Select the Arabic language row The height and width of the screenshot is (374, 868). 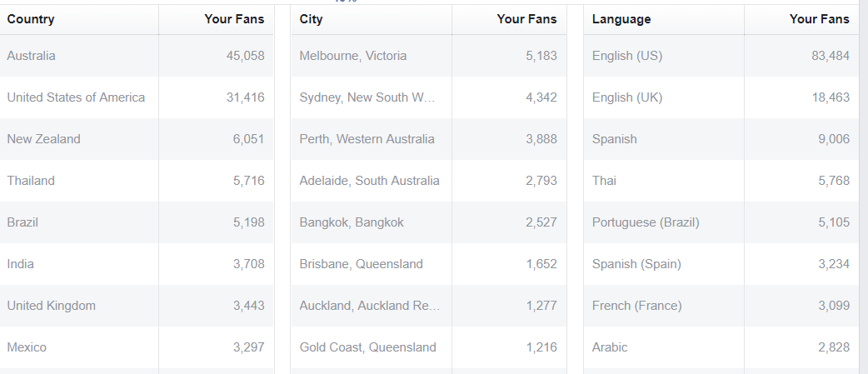click(x=721, y=347)
